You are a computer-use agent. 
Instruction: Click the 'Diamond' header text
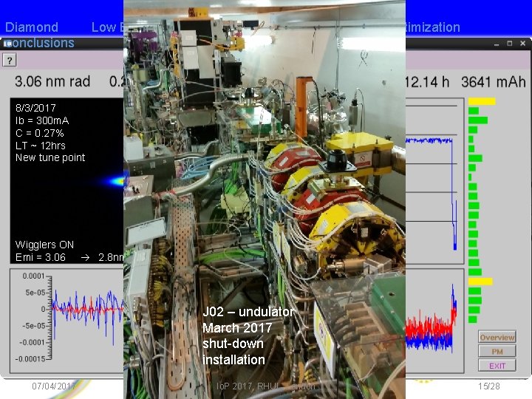click(x=32, y=27)
